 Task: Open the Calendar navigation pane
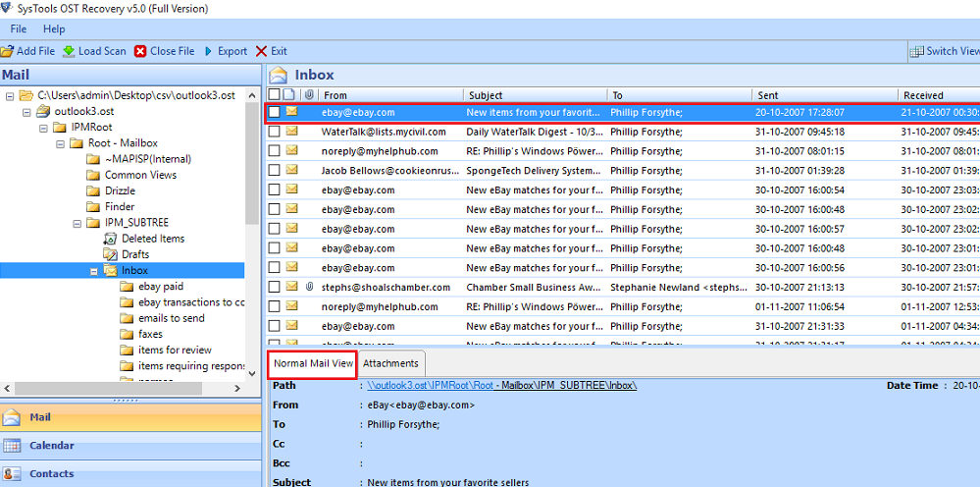130,445
